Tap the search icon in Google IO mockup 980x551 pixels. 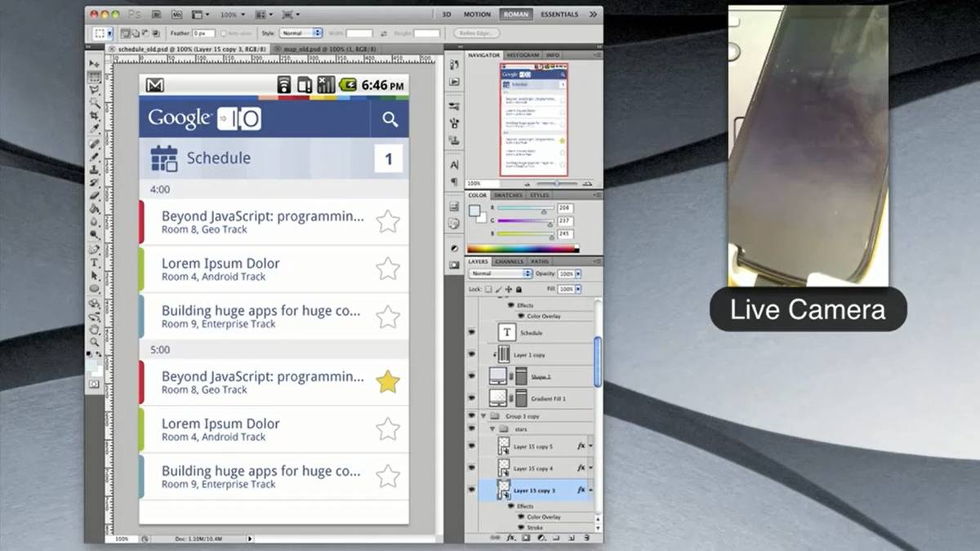(x=390, y=119)
